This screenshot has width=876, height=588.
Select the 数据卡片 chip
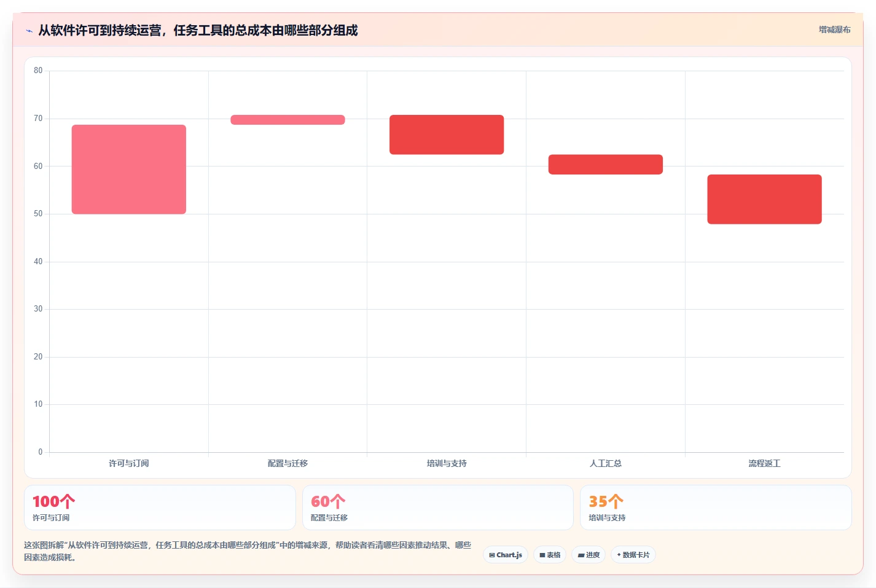[633, 555]
